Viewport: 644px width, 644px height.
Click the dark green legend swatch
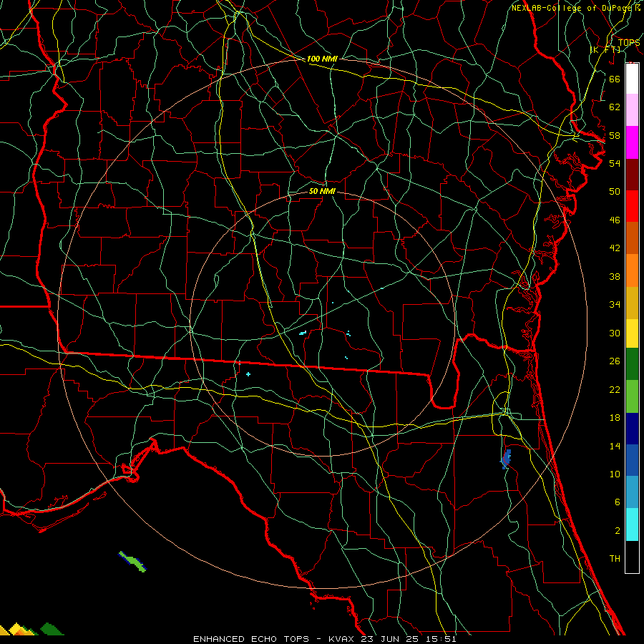(x=632, y=364)
